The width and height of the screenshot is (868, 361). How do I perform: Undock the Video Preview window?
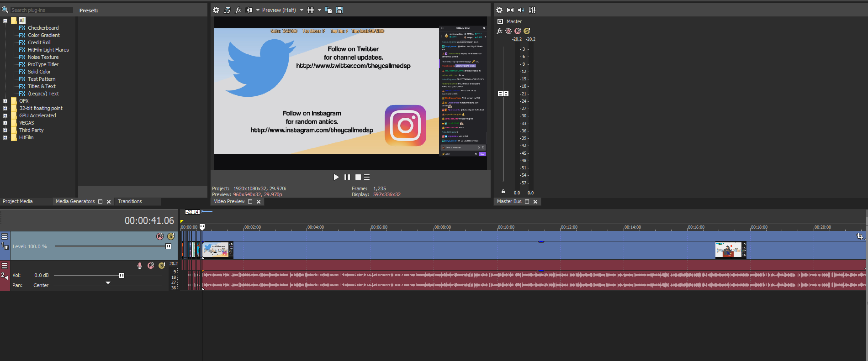[x=250, y=202]
